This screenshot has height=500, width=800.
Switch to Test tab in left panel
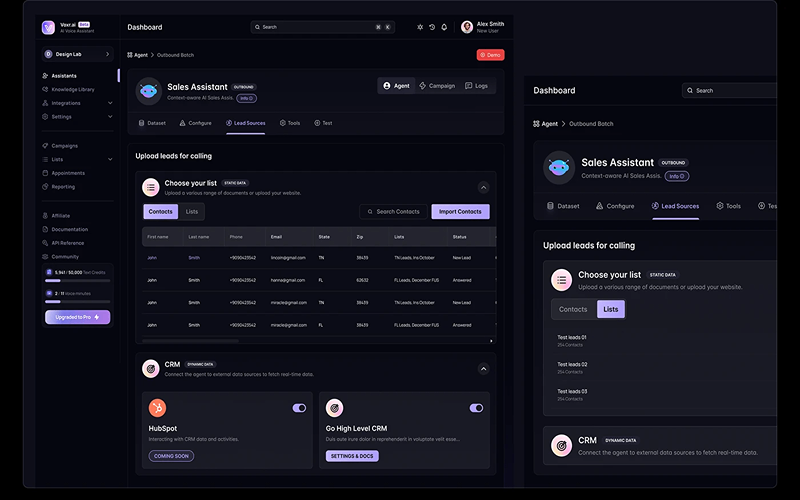[323, 123]
